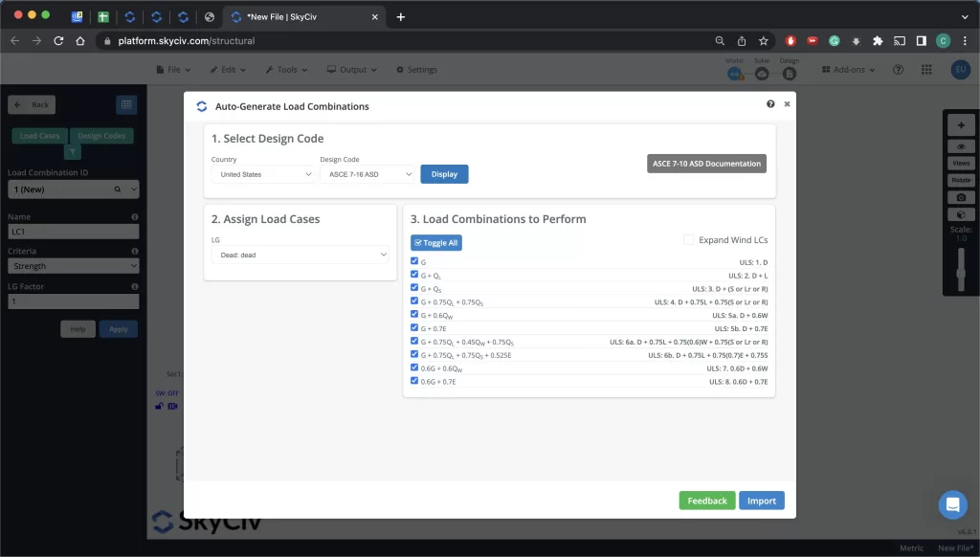980x557 pixels.
Task: Switch to the Design Codes tab
Action: [101, 136]
